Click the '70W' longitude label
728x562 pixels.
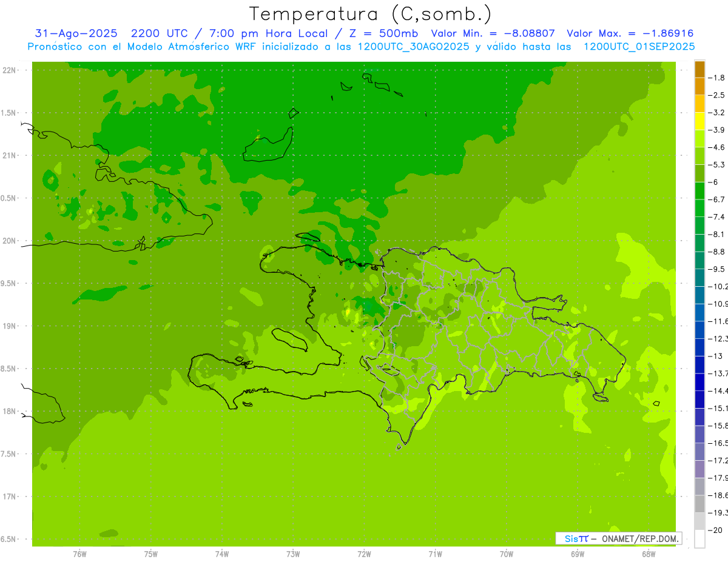[507, 554]
